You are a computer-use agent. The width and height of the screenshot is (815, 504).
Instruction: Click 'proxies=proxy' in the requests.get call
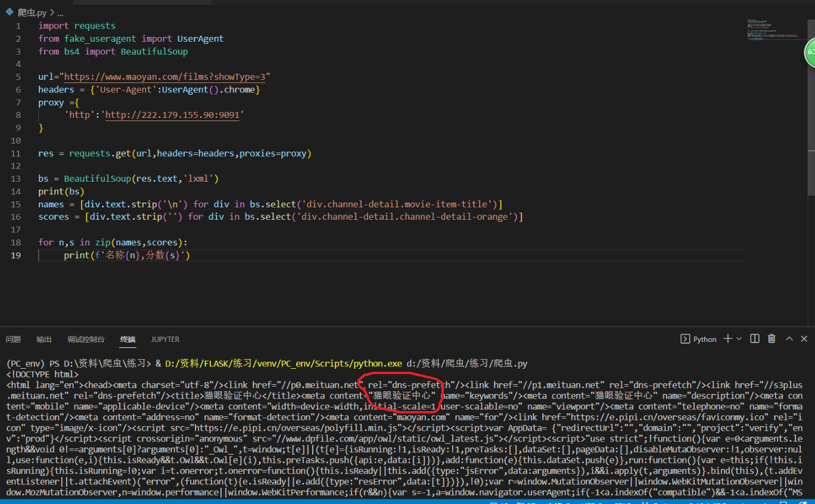coord(272,153)
